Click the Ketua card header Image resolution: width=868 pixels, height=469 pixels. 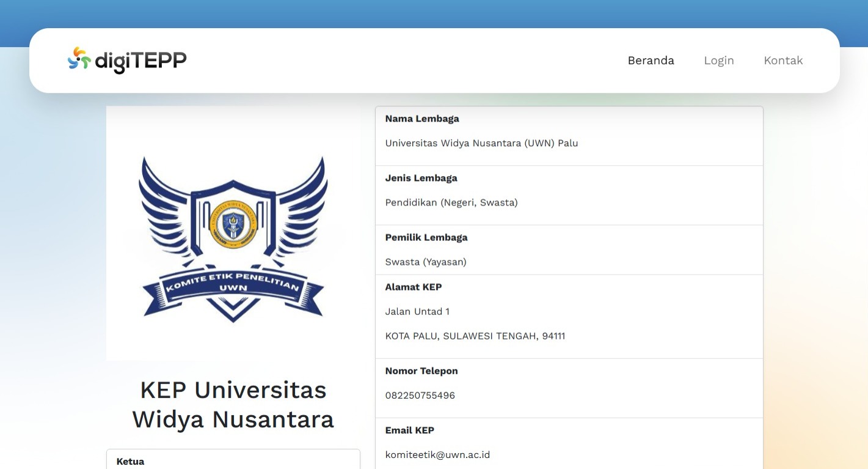[131, 462]
